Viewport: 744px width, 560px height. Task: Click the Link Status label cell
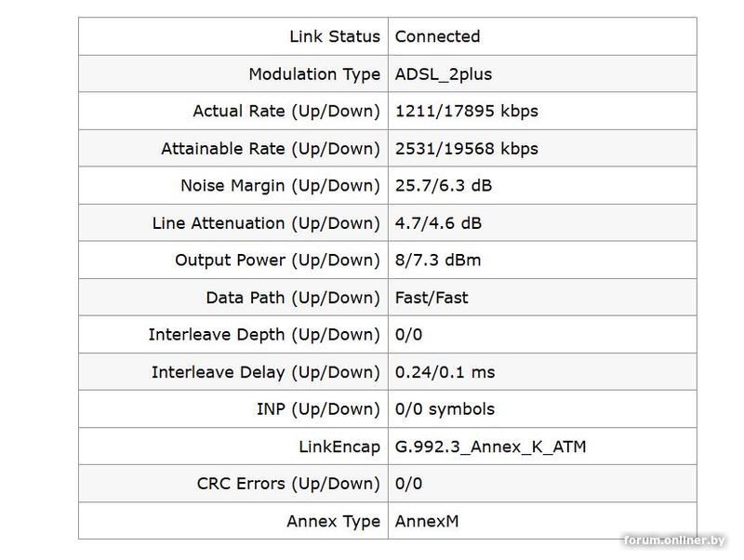tap(335, 36)
